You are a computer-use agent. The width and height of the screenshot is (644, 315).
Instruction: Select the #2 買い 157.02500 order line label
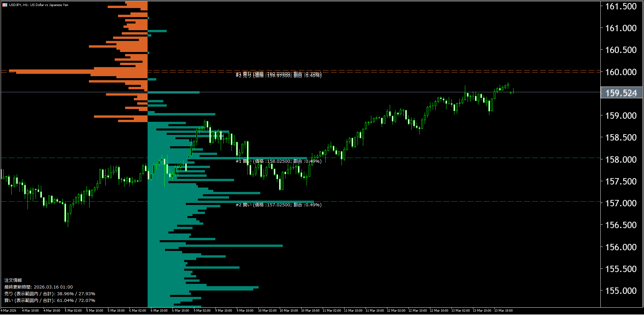coord(278,205)
